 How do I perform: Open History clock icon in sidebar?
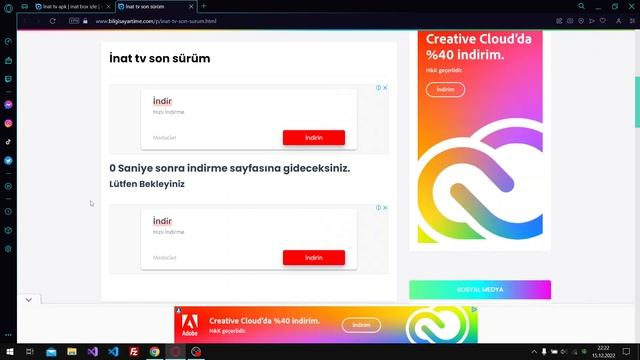coord(8,212)
